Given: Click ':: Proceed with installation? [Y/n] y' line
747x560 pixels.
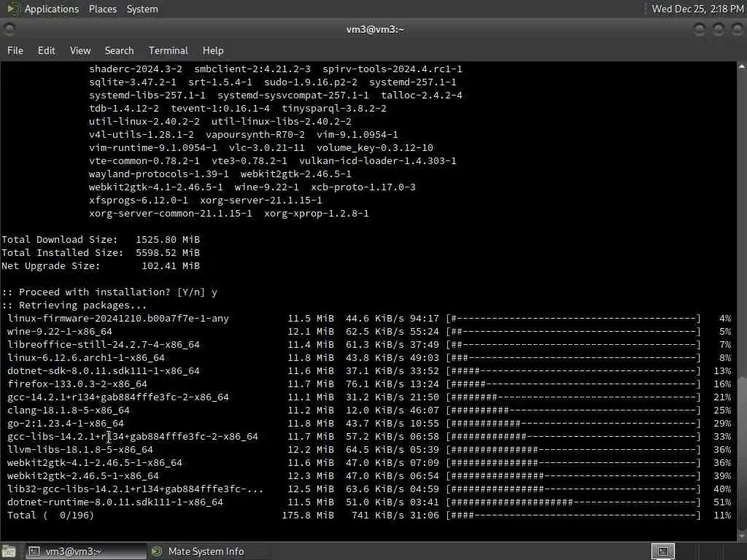Looking at the screenshot, I should click(109, 292).
